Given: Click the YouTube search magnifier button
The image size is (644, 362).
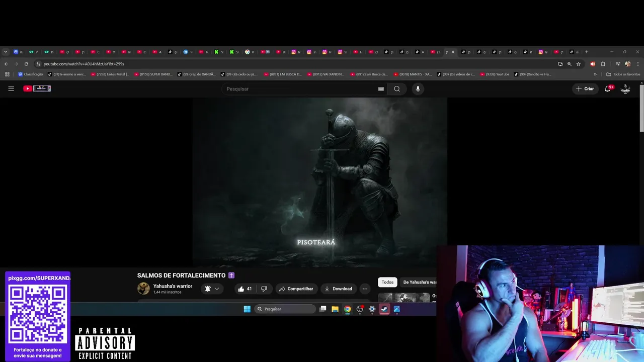Looking at the screenshot, I should pos(397,89).
